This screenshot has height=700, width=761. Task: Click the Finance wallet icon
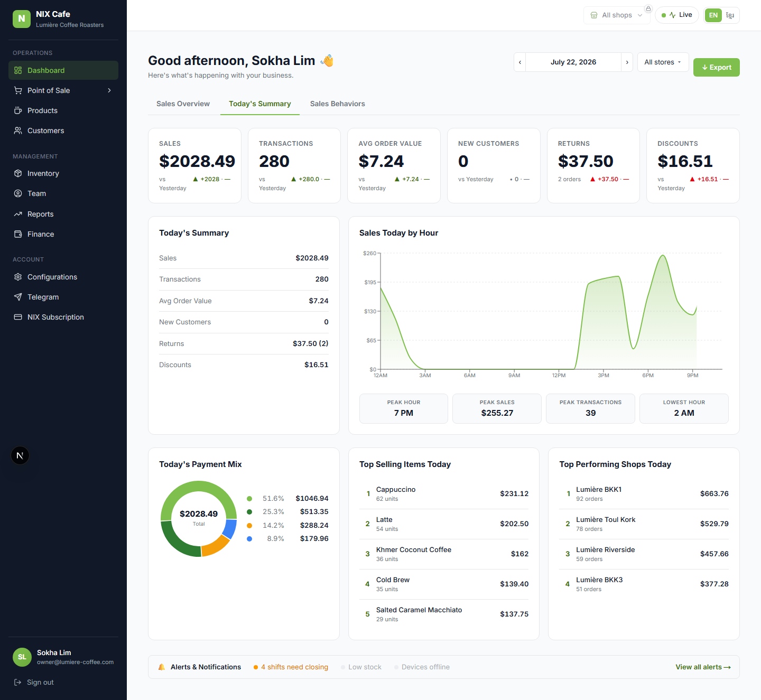click(18, 234)
